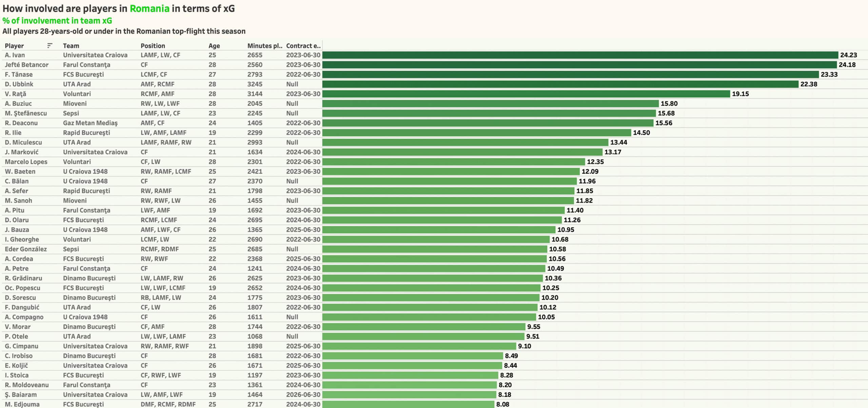Click D. Ubbink's 22.38 bar

click(560, 84)
